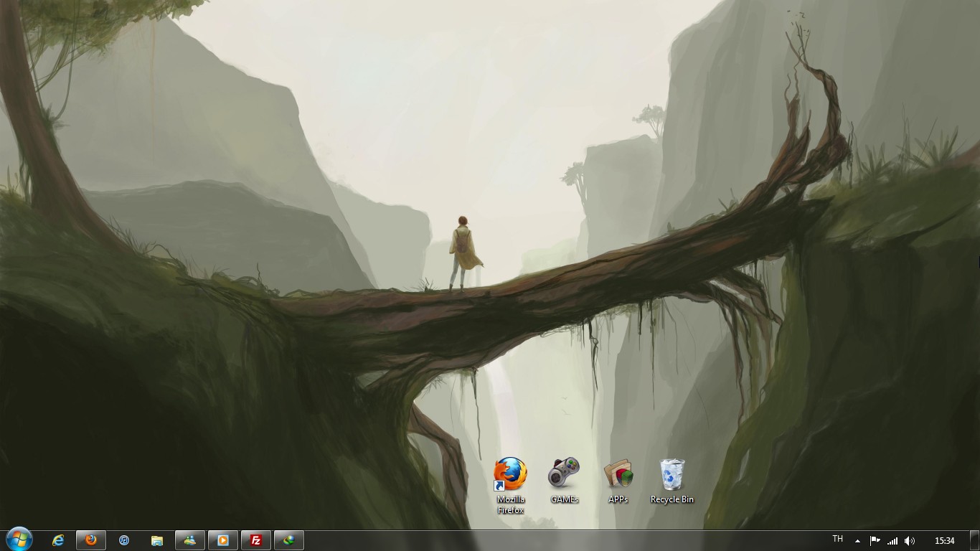Open Internet Download Manager taskbar button
The height and width of the screenshot is (551, 980).
tap(289, 540)
